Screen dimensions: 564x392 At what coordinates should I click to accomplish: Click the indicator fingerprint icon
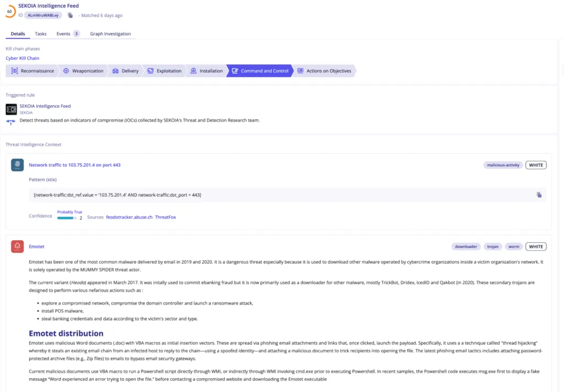pos(17,165)
